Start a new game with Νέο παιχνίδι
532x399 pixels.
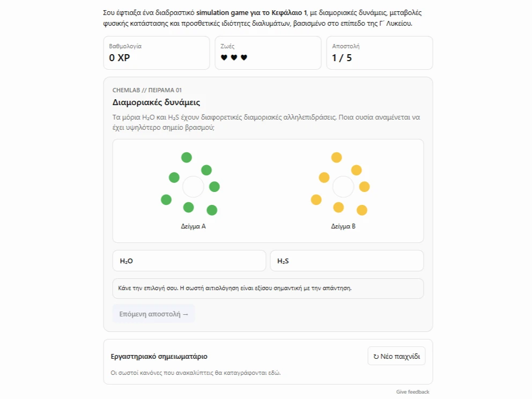(x=396, y=356)
